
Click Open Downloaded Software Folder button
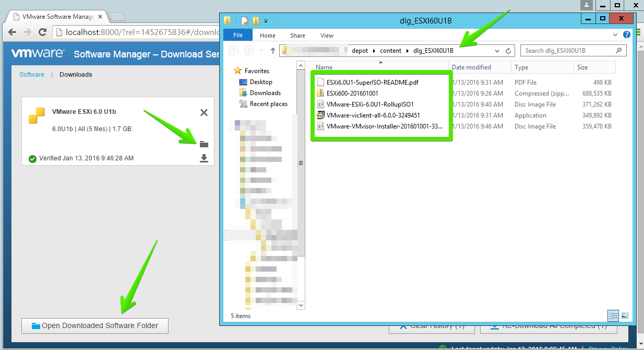pos(96,325)
